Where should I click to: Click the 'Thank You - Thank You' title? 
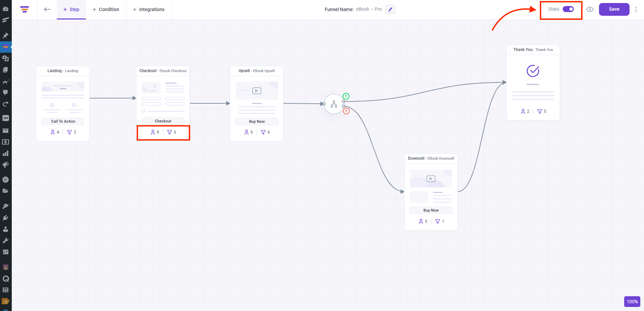tap(533, 50)
